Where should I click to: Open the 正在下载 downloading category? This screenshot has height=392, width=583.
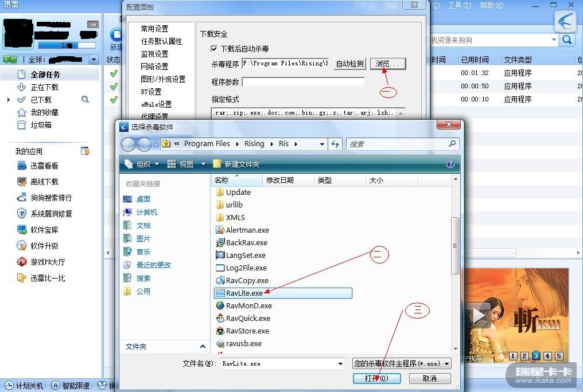[x=44, y=87]
